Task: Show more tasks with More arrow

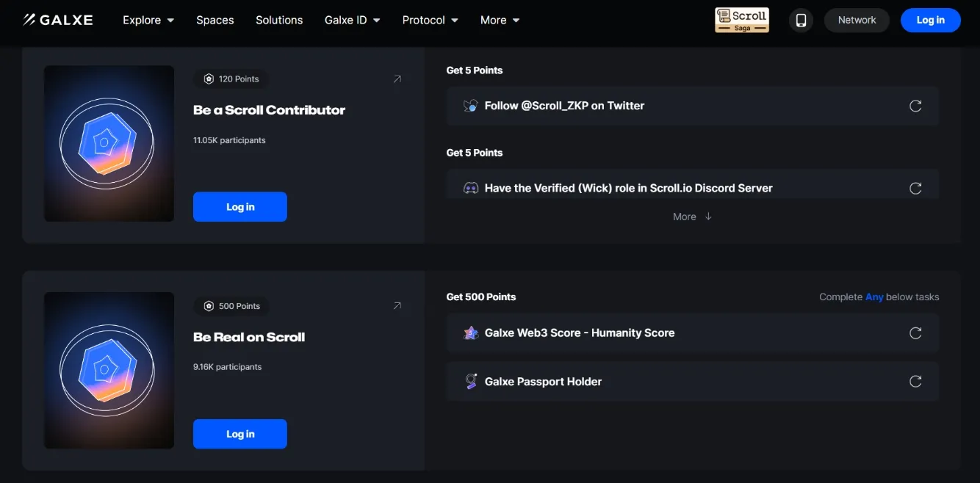Action: coord(692,217)
